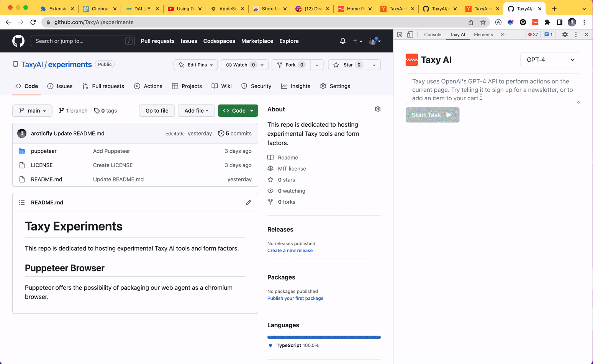The height and width of the screenshot is (364, 593).
Task: Switch to the Insights tab
Action: (296, 86)
